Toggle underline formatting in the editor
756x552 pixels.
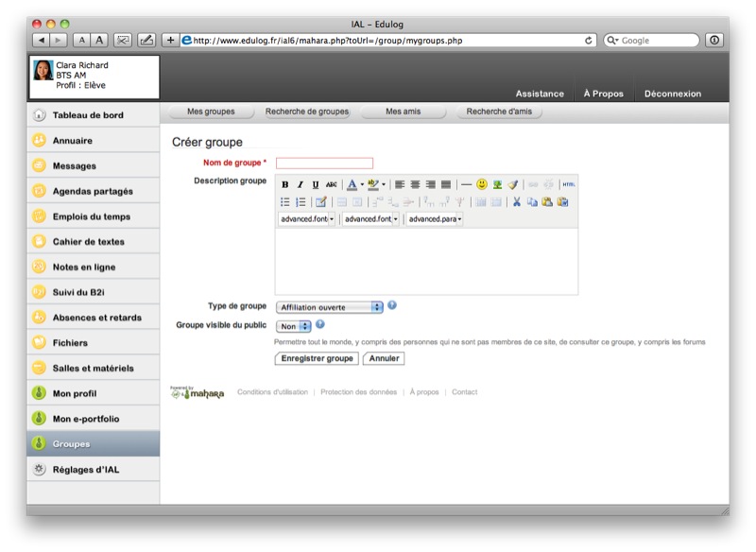point(316,184)
